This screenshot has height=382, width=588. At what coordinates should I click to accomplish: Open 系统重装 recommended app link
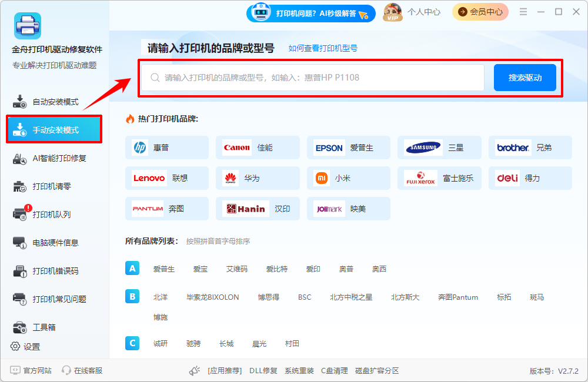[299, 371]
